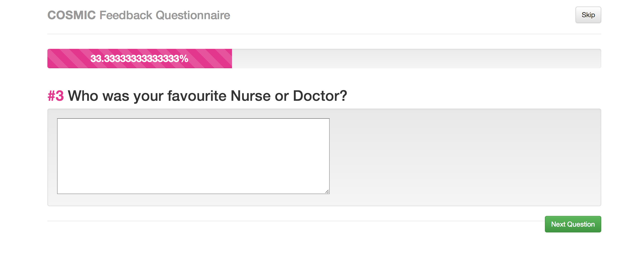Screen dimensions: 644x272
Task: Focus the favourite Nurse or Doctor text box
Action: click(193, 156)
